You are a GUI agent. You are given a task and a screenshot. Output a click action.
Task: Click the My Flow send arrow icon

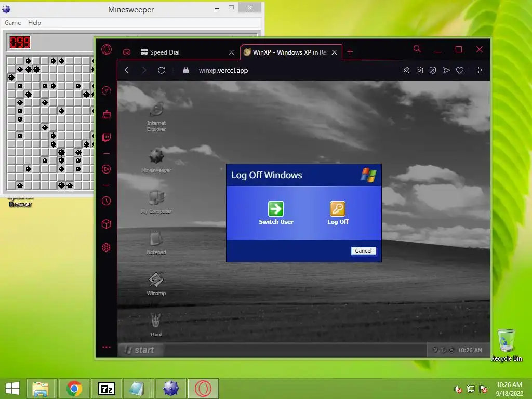(446, 70)
